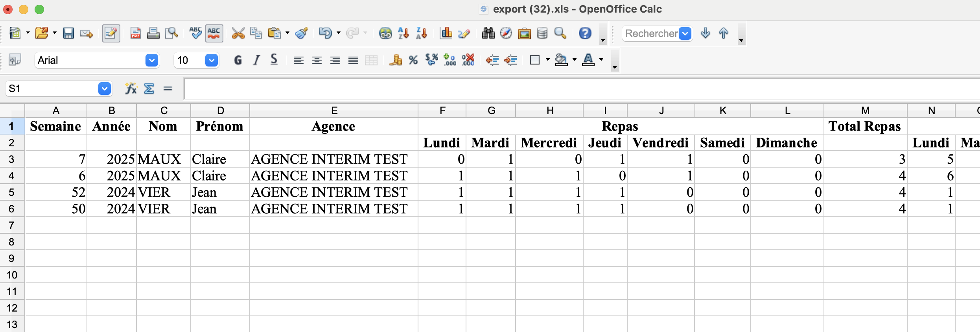This screenshot has width=980, height=332.
Task: Toggle Underline S formatting
Action: coord(274,60)
